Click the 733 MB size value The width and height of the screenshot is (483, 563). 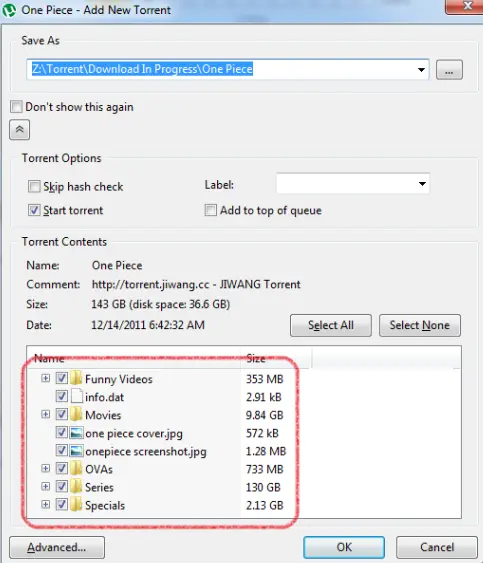265,469
